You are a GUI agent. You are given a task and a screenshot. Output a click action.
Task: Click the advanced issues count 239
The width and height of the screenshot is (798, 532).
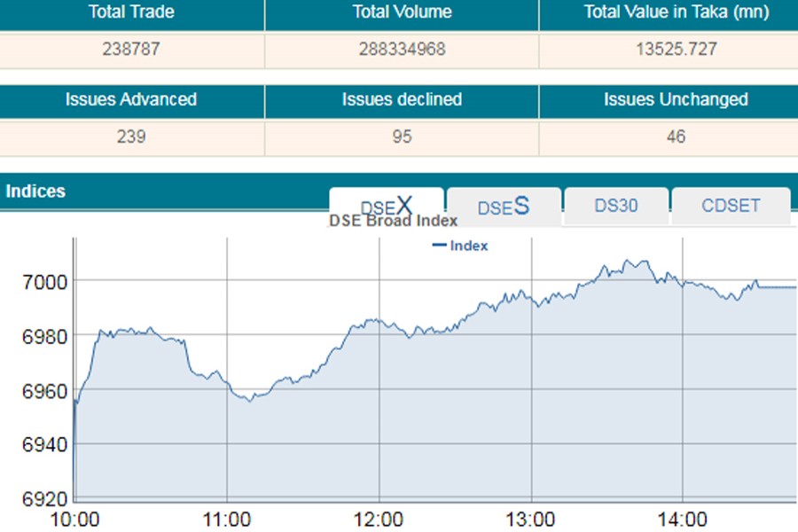[131, 137]
